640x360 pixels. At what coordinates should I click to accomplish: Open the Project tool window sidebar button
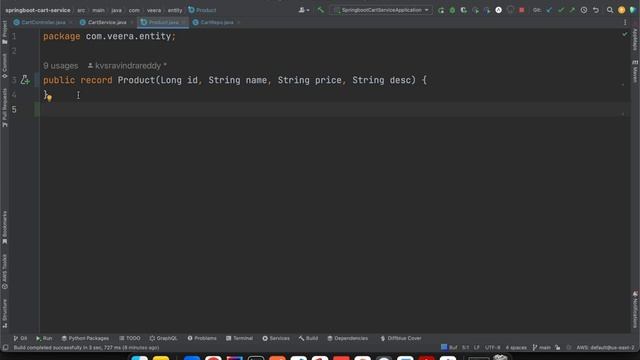(4, 33)
